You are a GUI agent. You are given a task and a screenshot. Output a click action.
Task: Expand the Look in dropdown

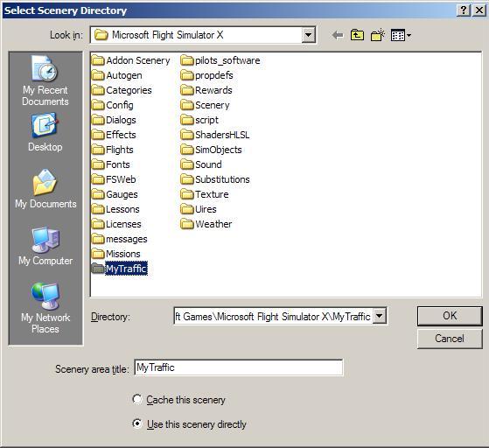point(308,35)
